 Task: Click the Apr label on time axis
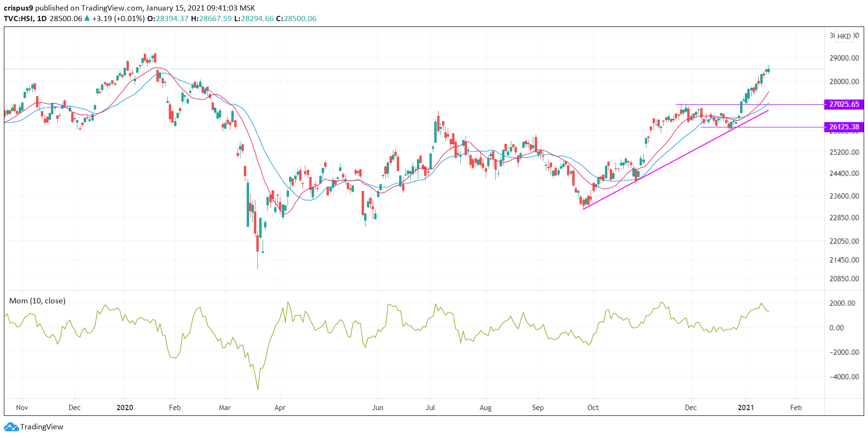(x=280, y=408)
